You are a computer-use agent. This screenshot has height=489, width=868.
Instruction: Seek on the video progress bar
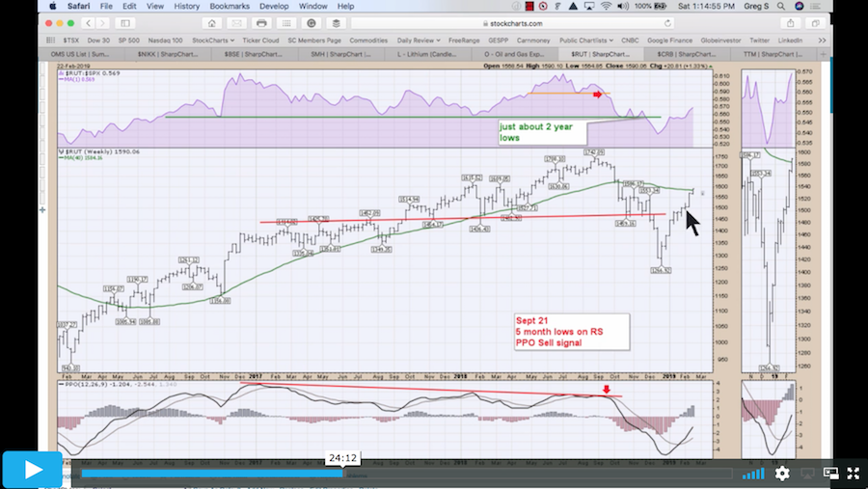407,474
